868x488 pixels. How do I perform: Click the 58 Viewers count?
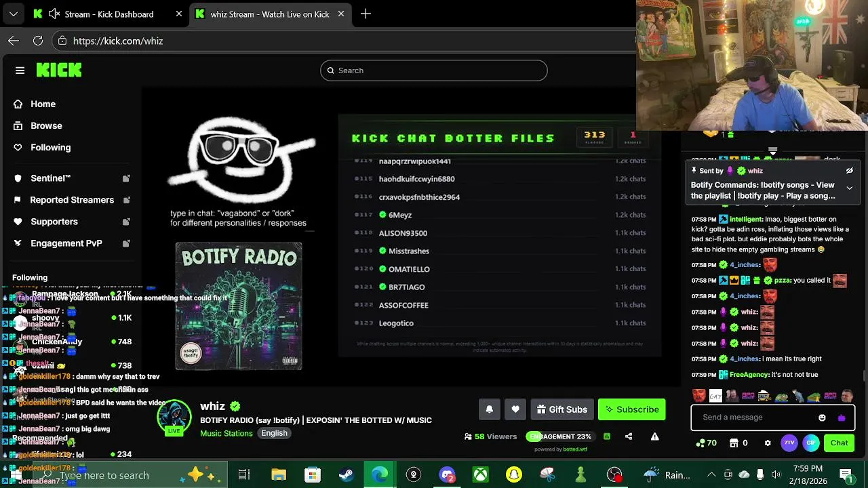coord(490,436)
